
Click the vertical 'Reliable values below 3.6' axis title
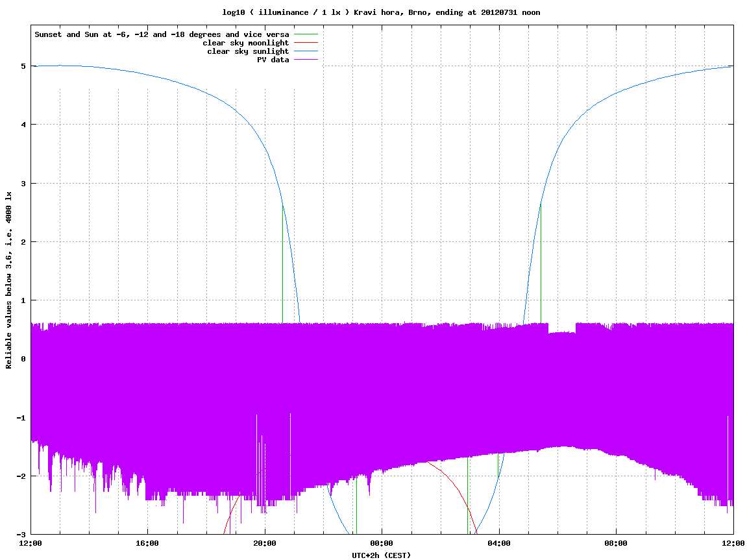click(x=8, y=280)
